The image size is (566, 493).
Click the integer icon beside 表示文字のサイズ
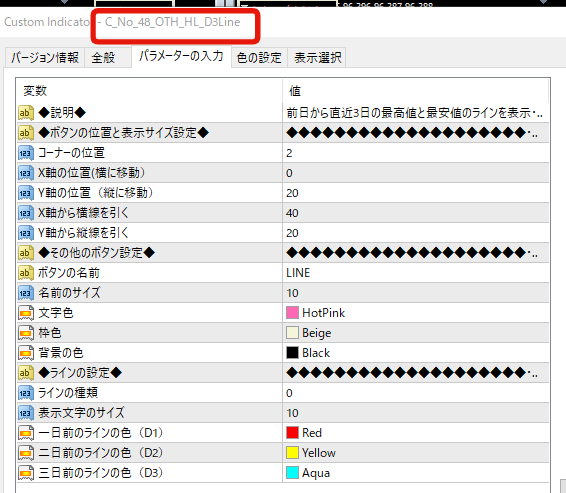point(26,413)
